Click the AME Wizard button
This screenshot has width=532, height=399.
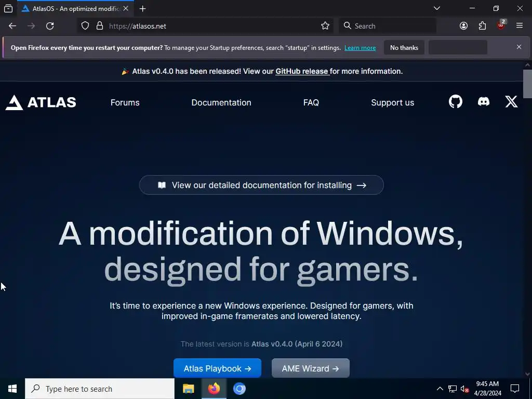[x=311, y=368]
